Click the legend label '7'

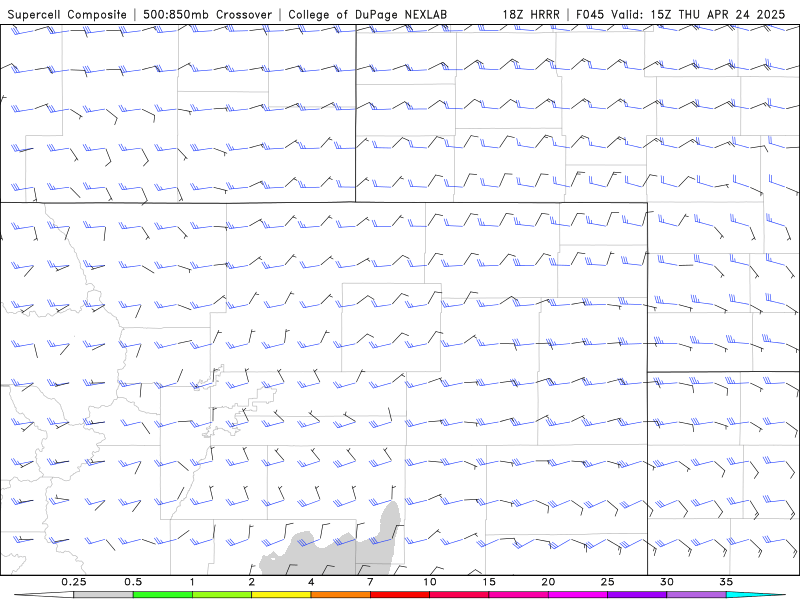[370, 582]
